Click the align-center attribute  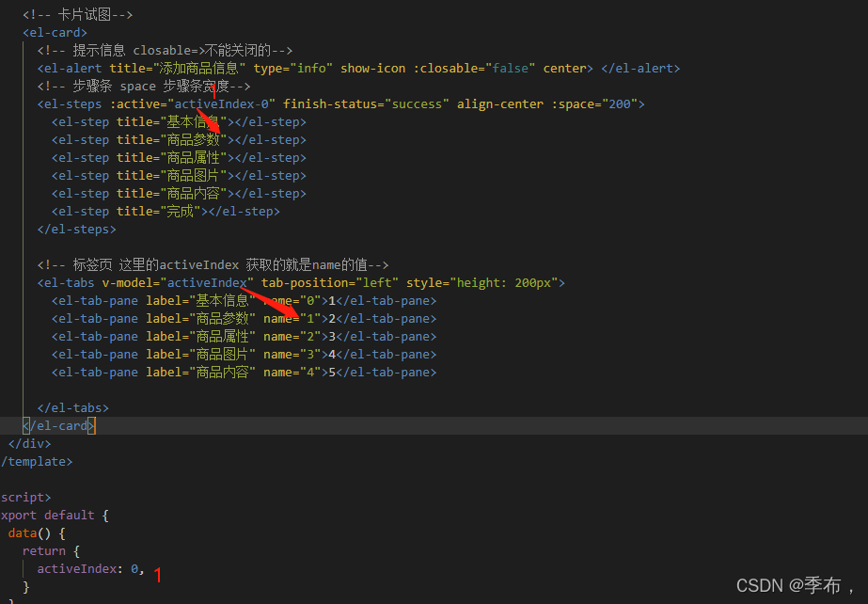pos(500,104)
